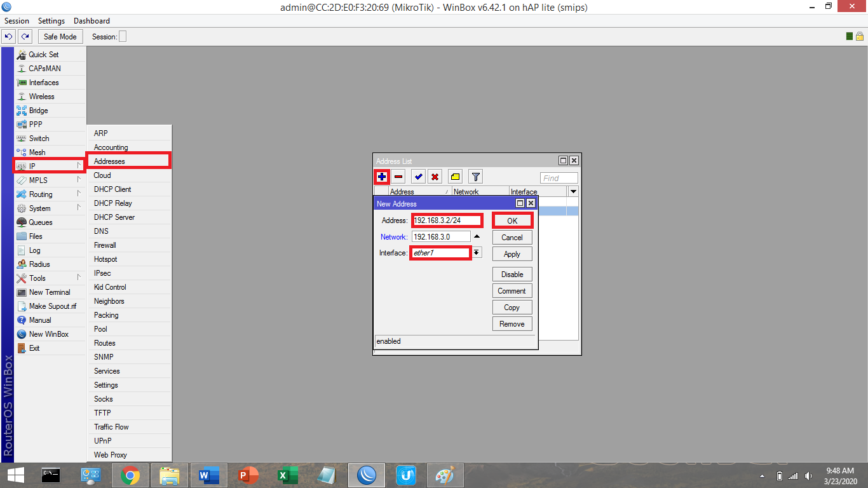Open the Wireless menu item

click(x=50, y=97)
